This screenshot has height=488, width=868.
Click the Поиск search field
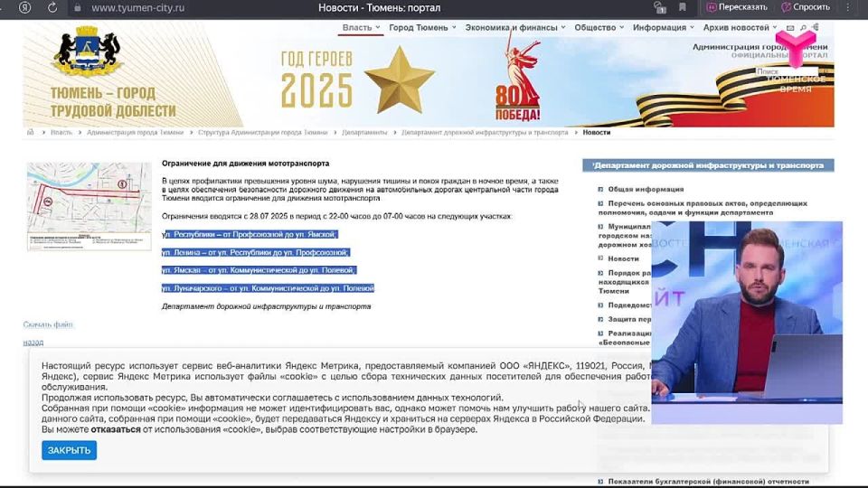786,71
